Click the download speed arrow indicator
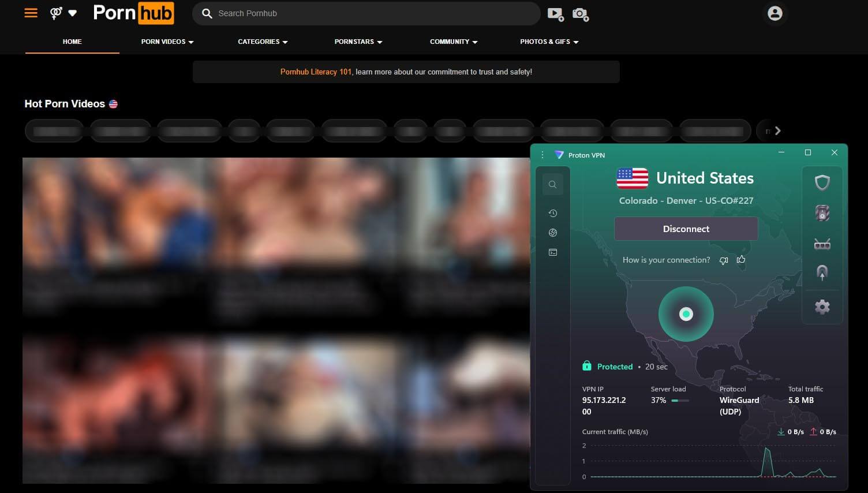This screenshot has height=493, width=868. pos(780,432)
